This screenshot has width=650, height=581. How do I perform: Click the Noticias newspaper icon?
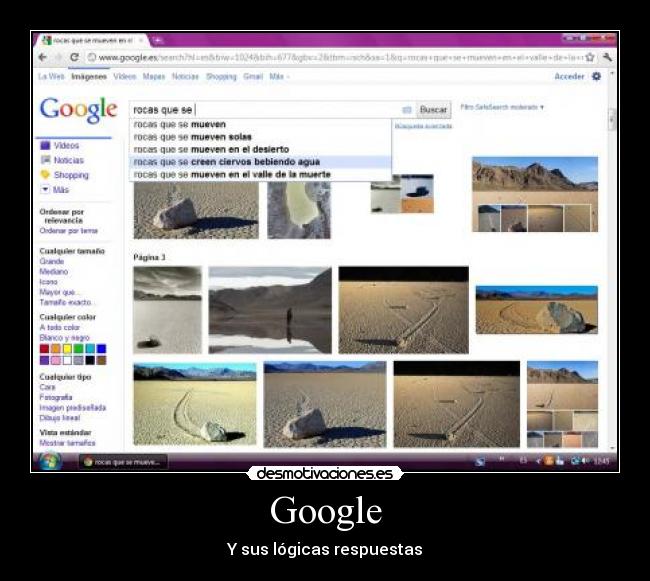point(45,160)
